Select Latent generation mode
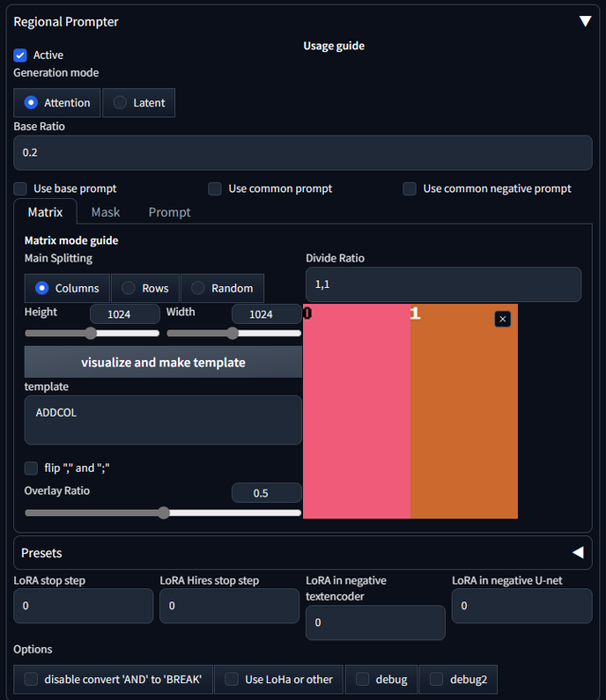 tap(139, 102)
